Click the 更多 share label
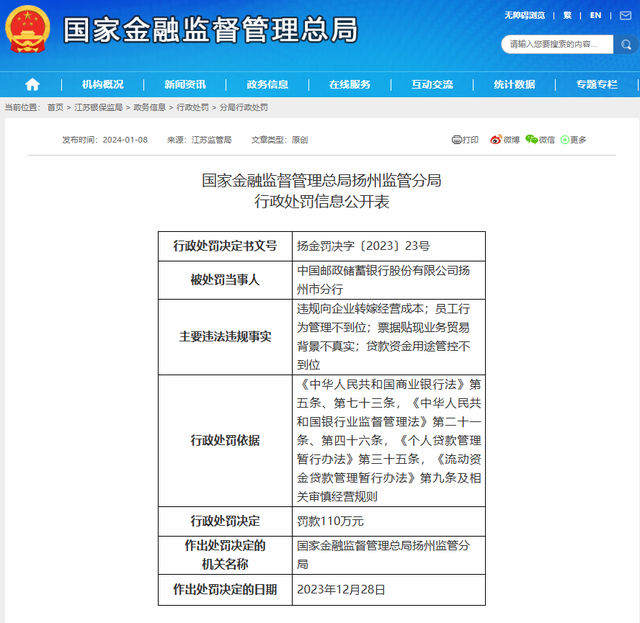Viewport: 640px width, 623px height. pyautogui.click(x=578, y=140)
